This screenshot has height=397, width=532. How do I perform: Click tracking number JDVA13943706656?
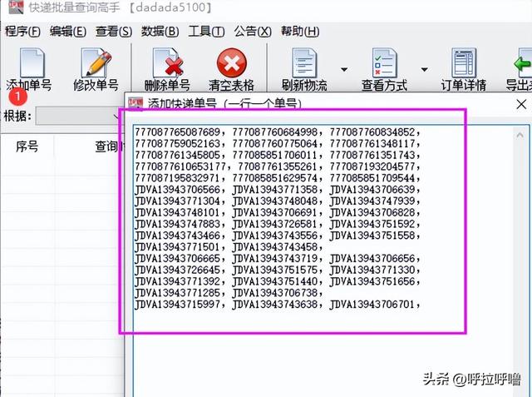point(372,259)
